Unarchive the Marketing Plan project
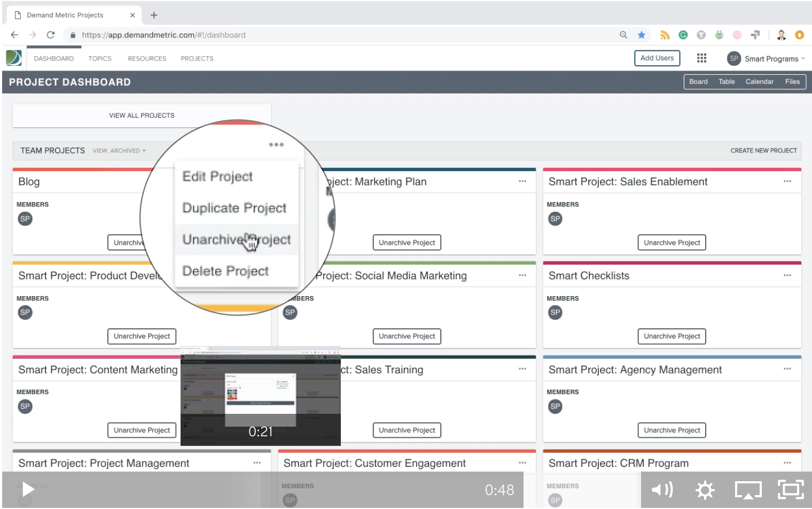 (x=407, y=243)
